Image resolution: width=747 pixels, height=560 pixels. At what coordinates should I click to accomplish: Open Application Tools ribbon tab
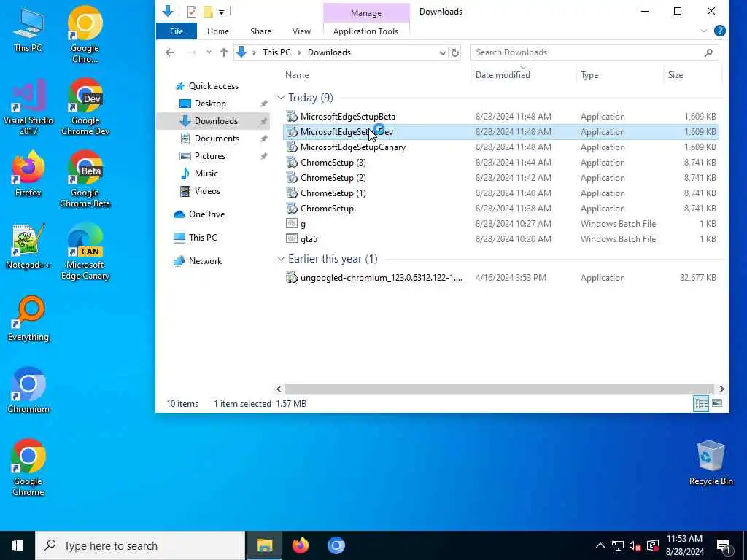(366, 31)
